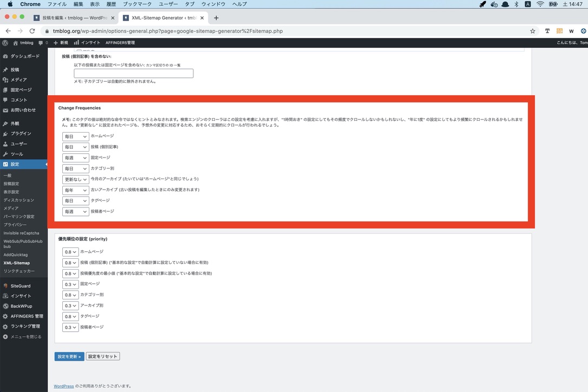Open 編集 menu in menu bar
The width and height of the screenshot is (588, 392).
[79, 4]
